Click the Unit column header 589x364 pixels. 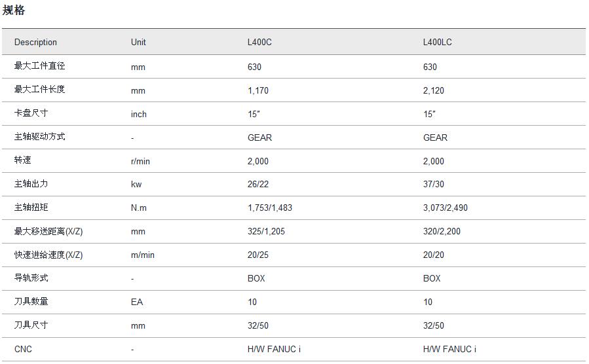[x=138, y=43]
